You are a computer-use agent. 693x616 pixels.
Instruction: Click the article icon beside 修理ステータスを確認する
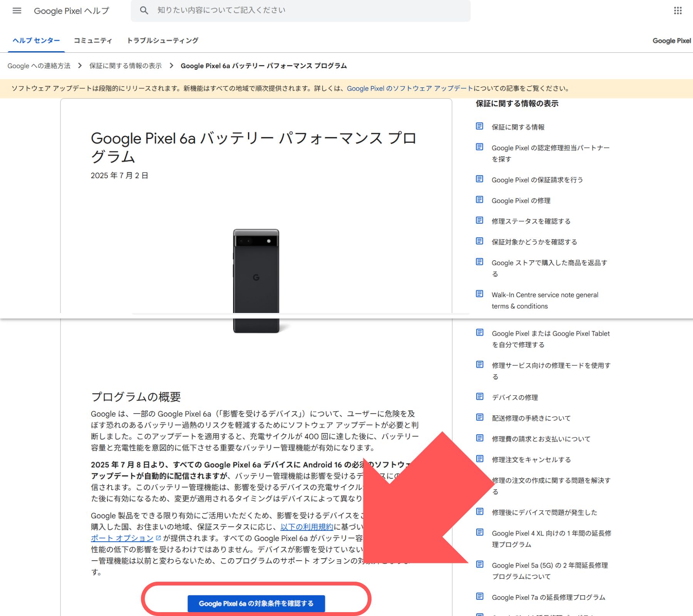click(479, 220)
